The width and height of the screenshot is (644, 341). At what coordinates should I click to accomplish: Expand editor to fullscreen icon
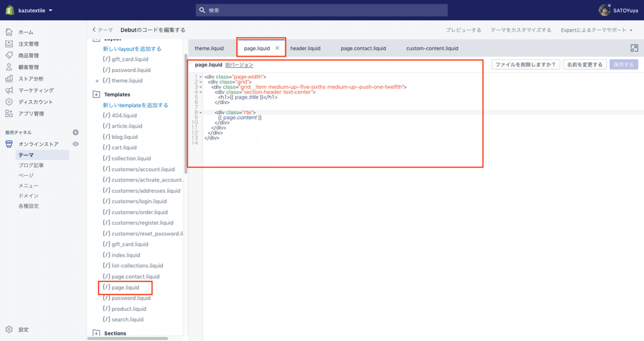point(634,48)
